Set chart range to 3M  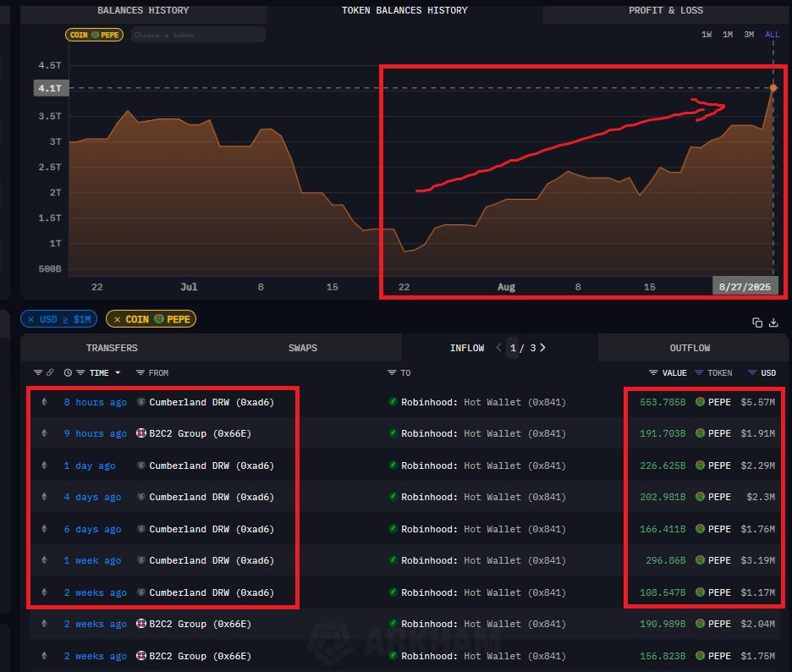pyautogui.click(x=749, y=35)
